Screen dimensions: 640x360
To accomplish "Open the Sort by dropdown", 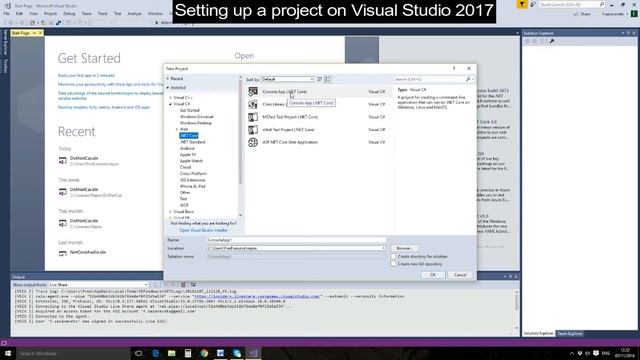I will click(288, 79).
